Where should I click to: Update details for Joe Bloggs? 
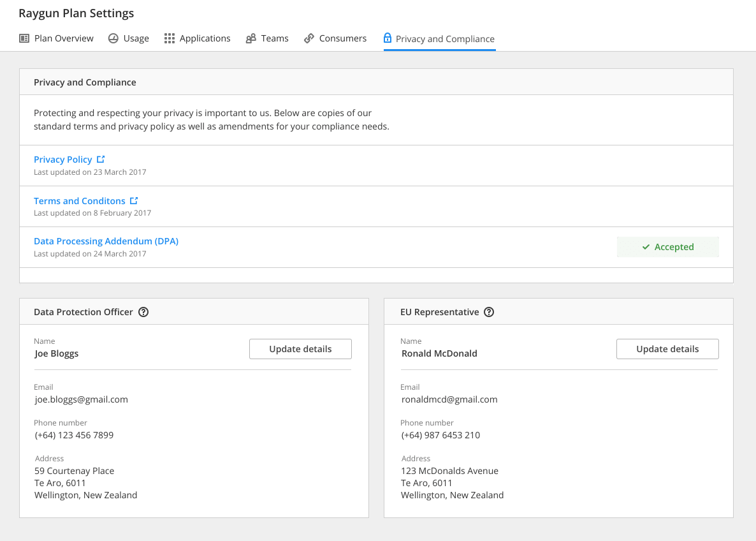[x=300, y=349]
